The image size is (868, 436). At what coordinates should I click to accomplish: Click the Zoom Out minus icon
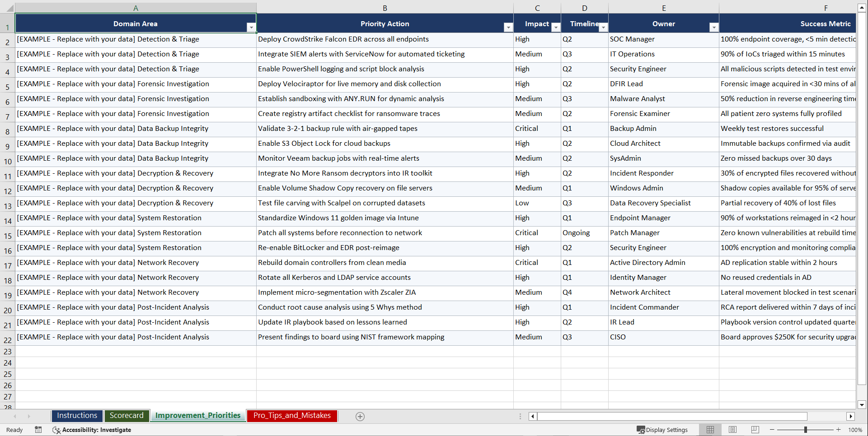coord(772,430)
